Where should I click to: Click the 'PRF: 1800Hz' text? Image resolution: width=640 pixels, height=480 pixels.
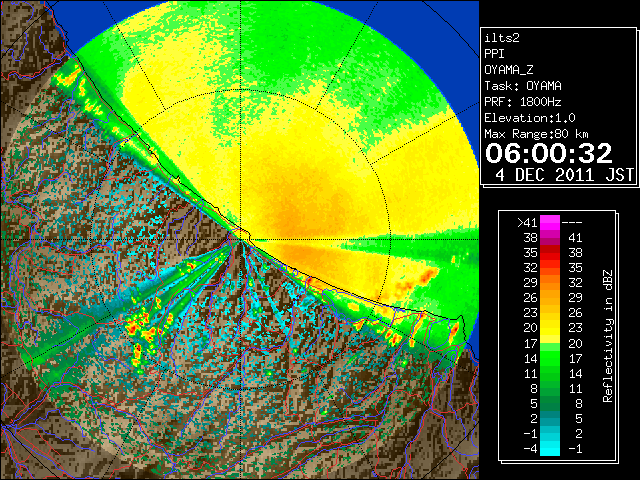(523, 102)
